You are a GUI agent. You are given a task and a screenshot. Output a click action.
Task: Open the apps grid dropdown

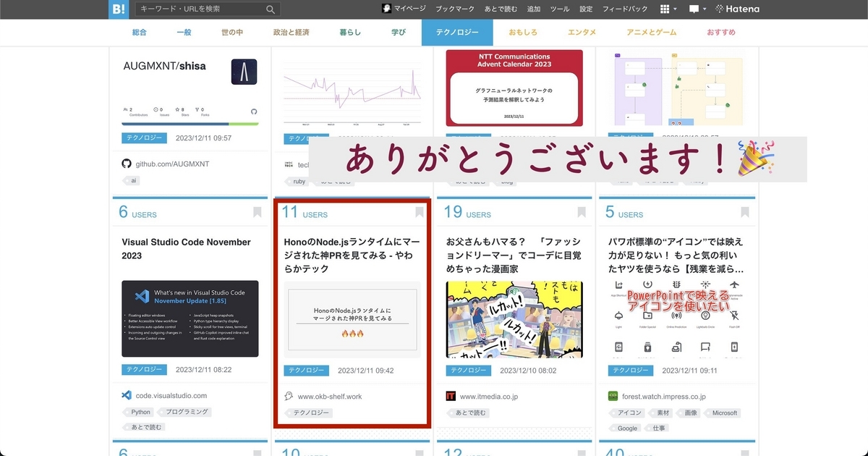pos(669,9)
